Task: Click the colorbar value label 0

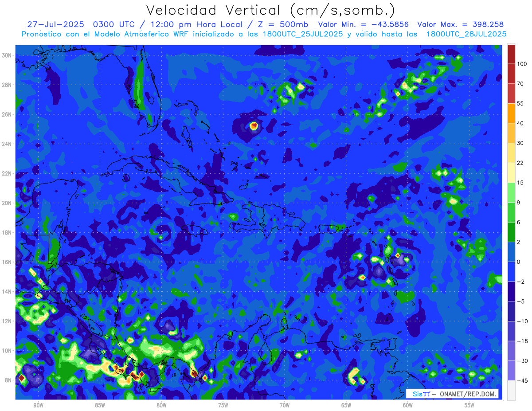Action: coord(519,262)
